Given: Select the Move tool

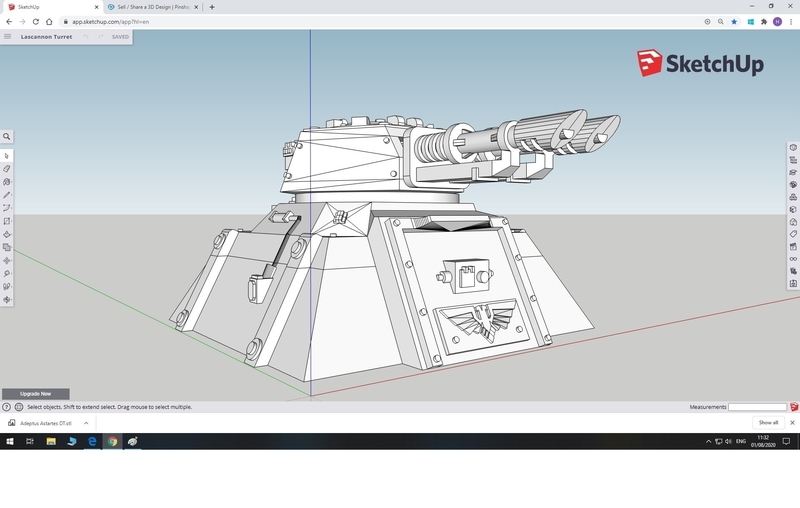Looking at the screenshot, I should tap(7, 261).
